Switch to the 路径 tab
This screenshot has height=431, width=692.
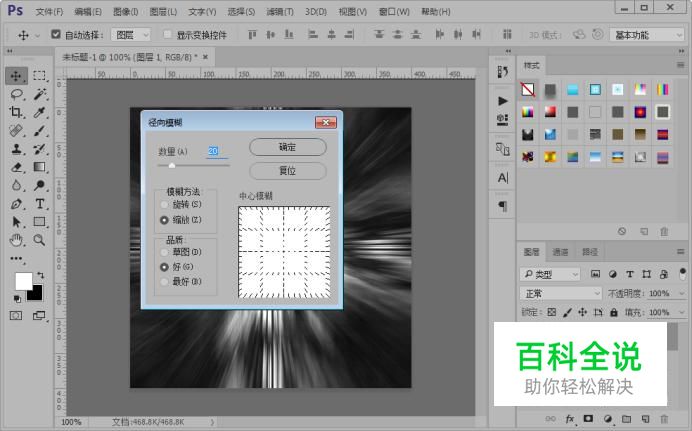coord(590,252)
